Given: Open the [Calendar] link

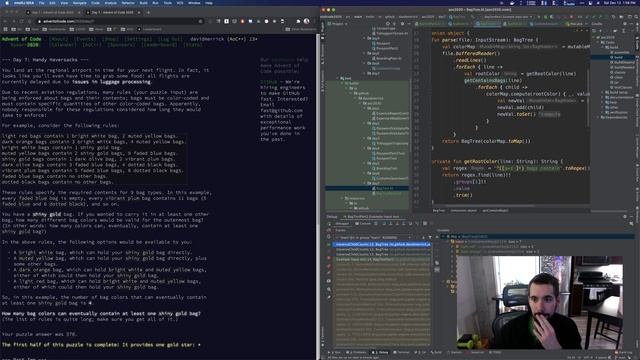Looking at the screenshot, I should pos(63,45).
